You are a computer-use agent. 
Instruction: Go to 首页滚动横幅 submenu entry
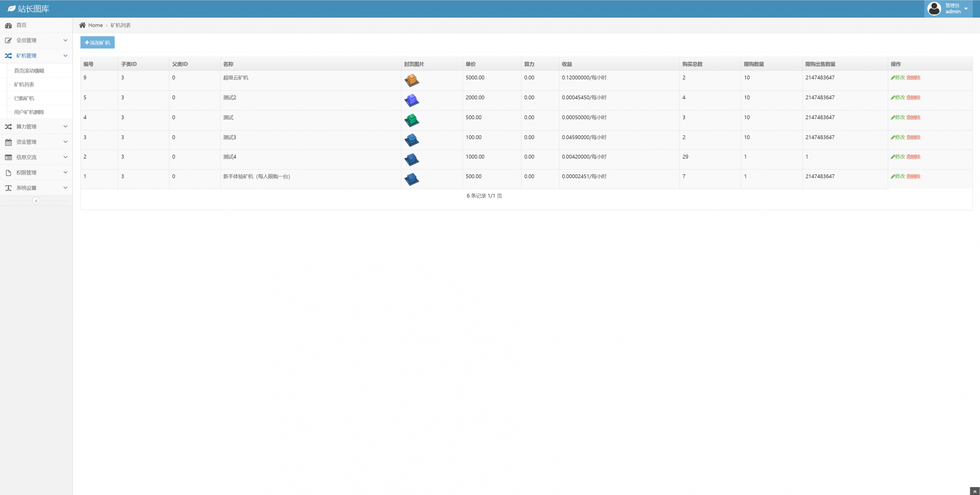point(29,71)
